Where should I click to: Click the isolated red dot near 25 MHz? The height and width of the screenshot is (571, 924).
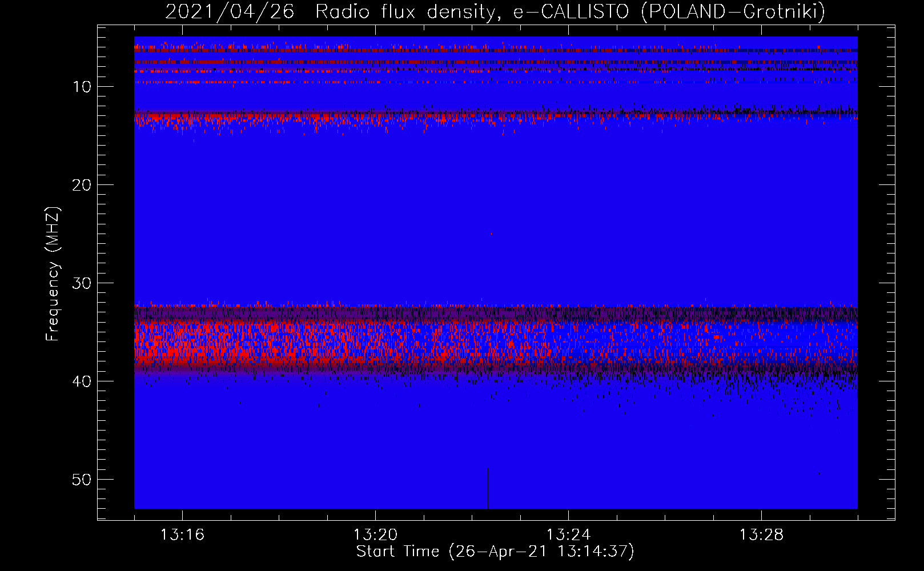[491, 234]
